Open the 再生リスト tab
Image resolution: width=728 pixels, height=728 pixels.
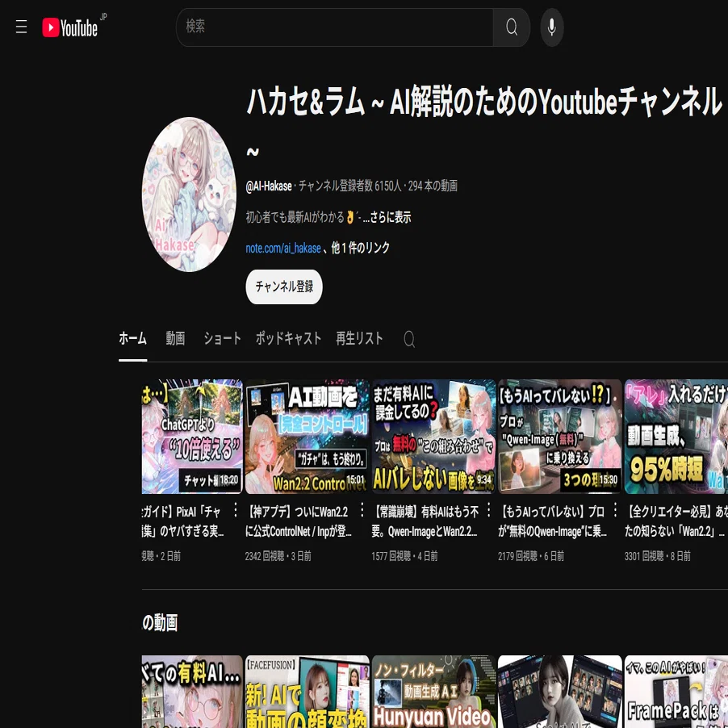(x=359, y=338)
